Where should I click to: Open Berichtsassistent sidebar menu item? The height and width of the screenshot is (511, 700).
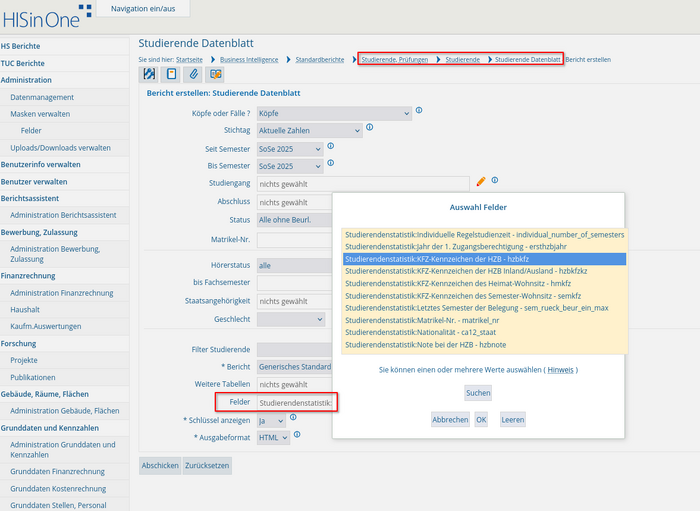tap(30, 199)
